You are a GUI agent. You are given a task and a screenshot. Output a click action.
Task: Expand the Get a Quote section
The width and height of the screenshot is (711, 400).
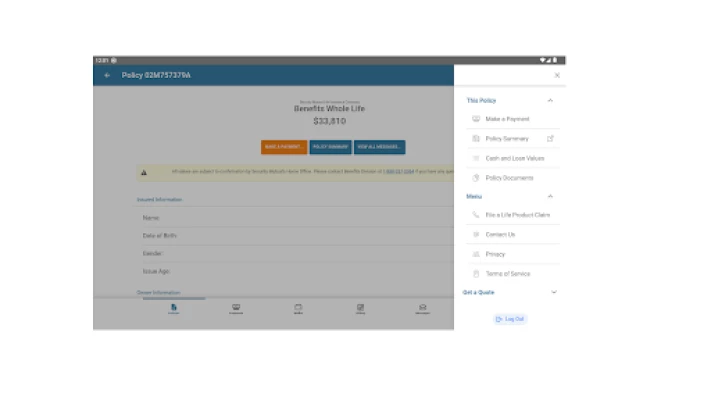pyautogui.click(x=553, y=292)
